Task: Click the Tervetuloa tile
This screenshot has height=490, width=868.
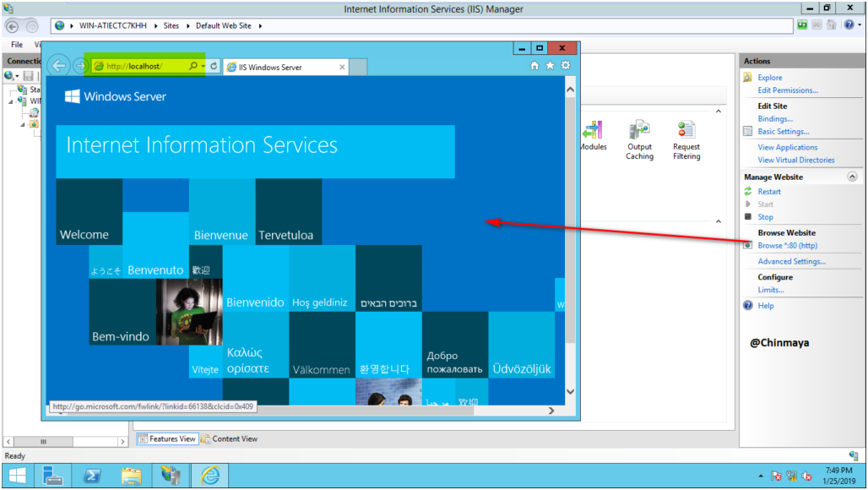Action: pyautogui.click(x=289, y=211)
